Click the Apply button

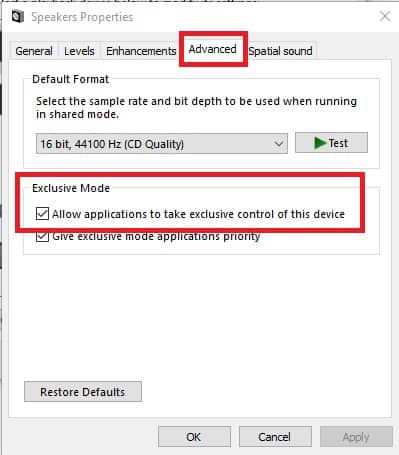point(356,437)
